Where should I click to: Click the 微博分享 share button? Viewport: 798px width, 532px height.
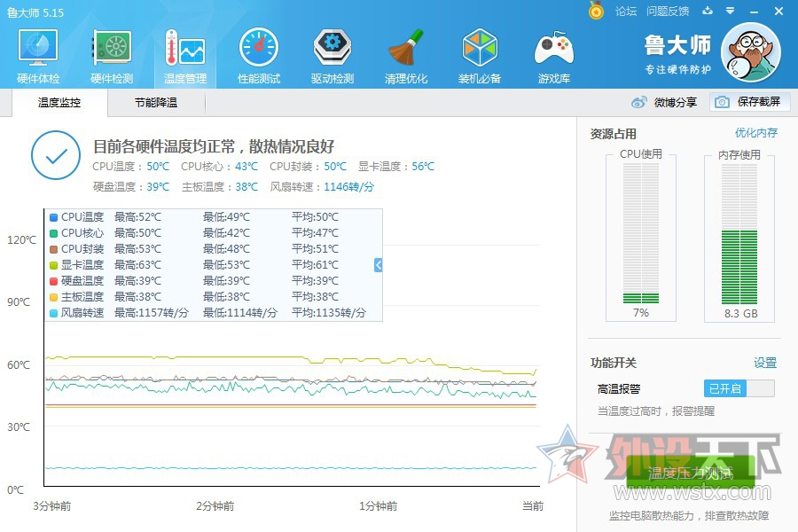664,102
